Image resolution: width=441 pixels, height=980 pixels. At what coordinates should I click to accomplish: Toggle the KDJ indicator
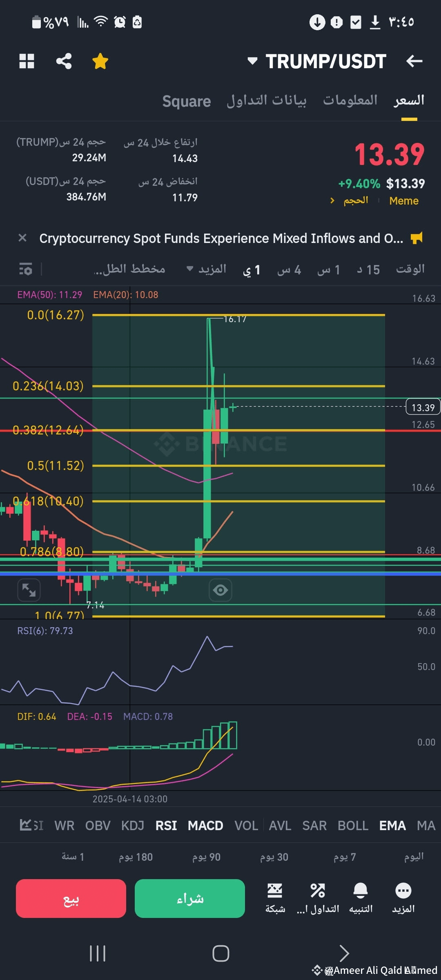133,826
